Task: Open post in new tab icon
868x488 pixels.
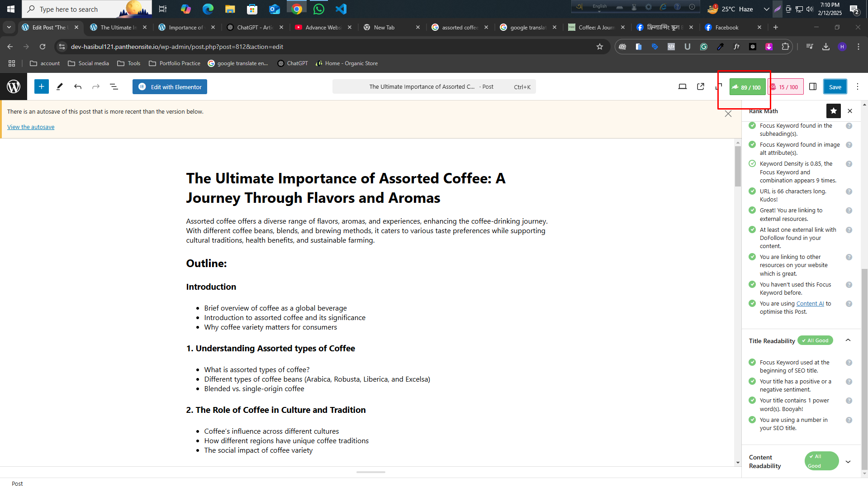Action: click(x=700, y=87)
